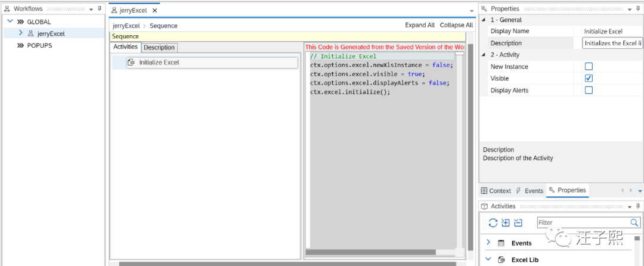Click the ctx.excel.initialize(); code line
Viewport: 644px width, 266px height.
pyautogui.click(x=350, y=92)
